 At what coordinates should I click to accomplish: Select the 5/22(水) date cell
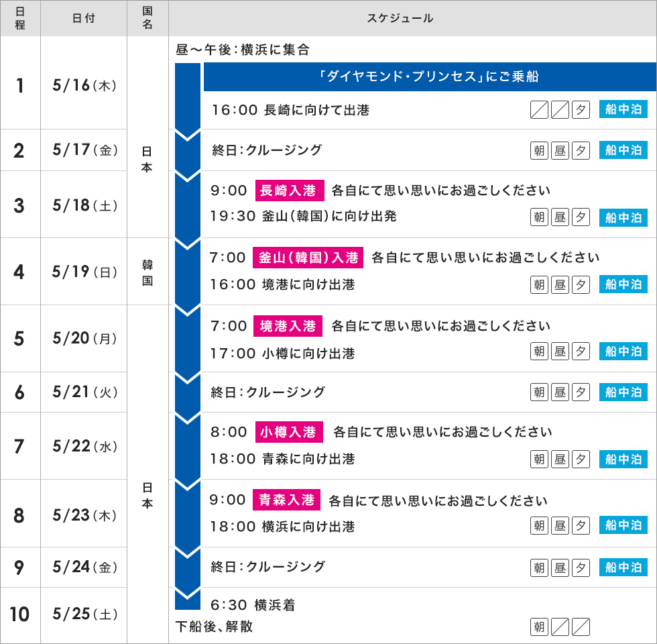pyautogui.click(x=84, y=446)
